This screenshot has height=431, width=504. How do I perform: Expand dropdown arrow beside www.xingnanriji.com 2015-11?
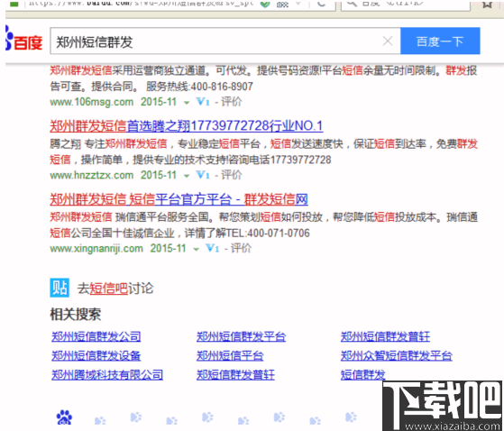[x=196, y=250]
